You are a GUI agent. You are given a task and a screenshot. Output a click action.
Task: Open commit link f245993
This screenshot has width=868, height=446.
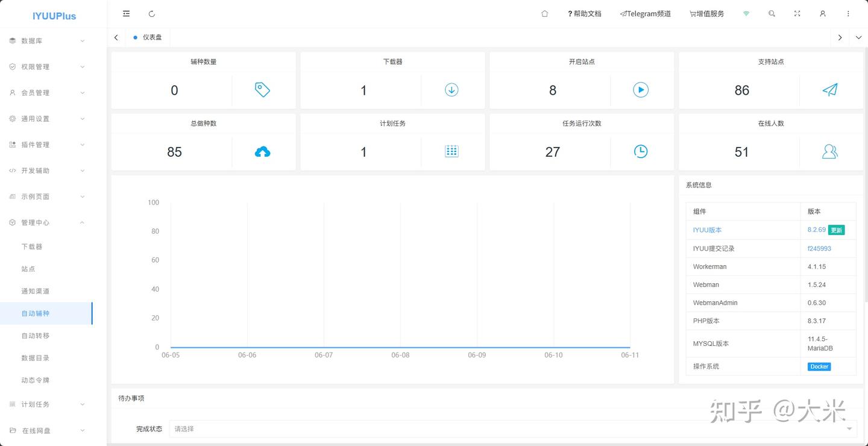click(x=819, y=248)
